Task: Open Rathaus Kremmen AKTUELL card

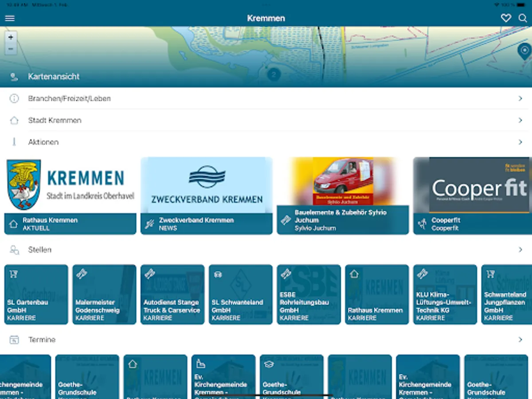Action: [x=70, y=196]
